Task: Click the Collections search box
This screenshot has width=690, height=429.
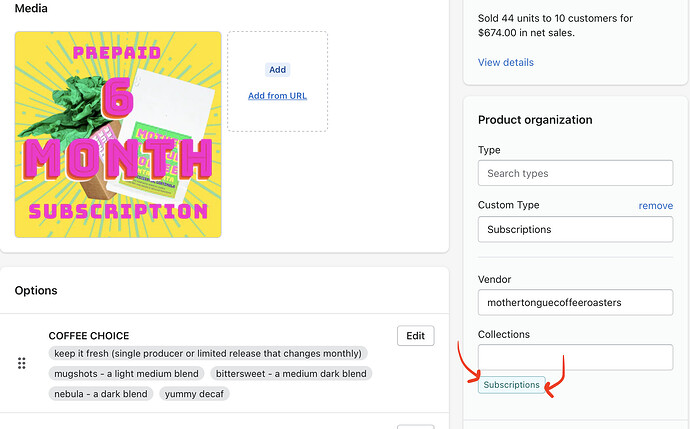Action: 575,357
